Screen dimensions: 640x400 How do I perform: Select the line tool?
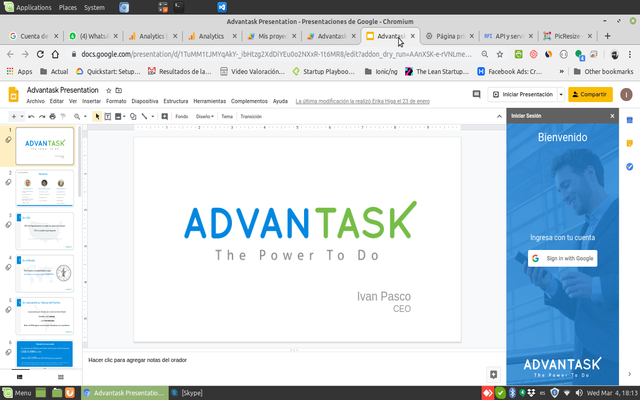(144, 117)
